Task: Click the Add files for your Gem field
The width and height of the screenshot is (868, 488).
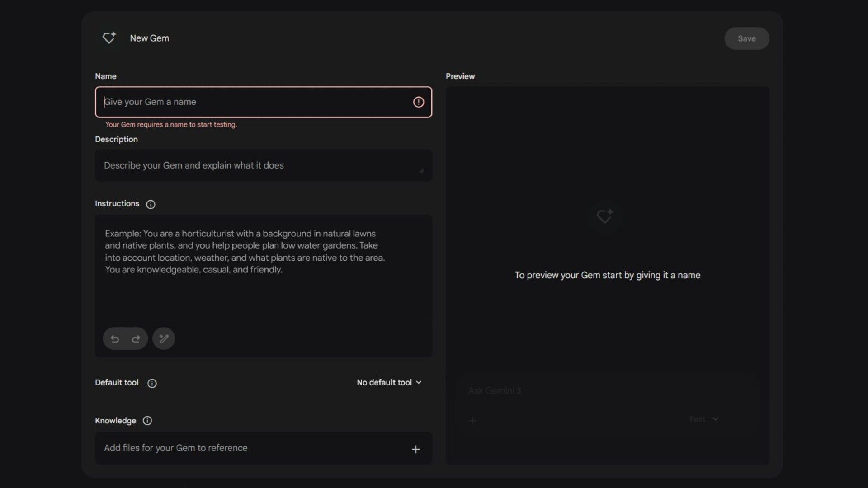Action: point(264,448)
